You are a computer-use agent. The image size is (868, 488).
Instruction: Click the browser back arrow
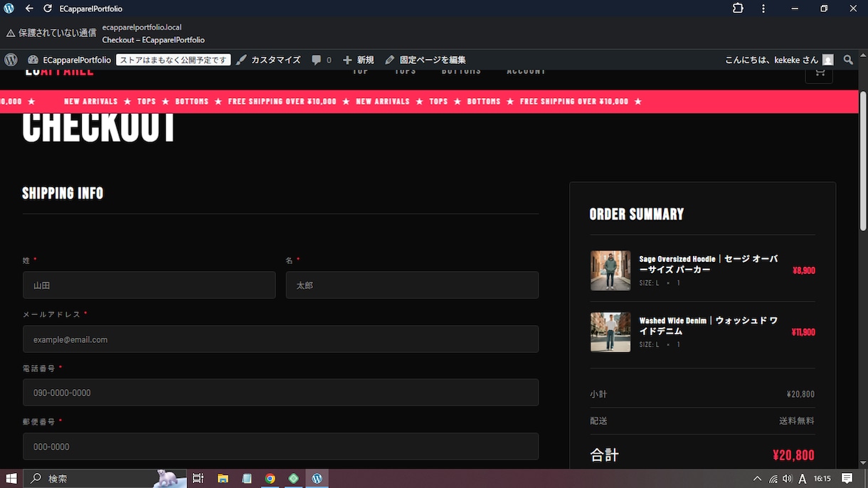[x=29, y=9]
